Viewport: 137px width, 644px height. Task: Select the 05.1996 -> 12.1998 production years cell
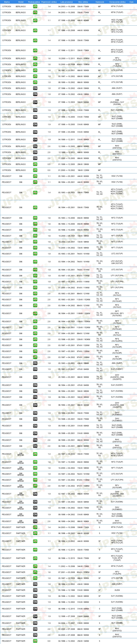tap(66, 590)
